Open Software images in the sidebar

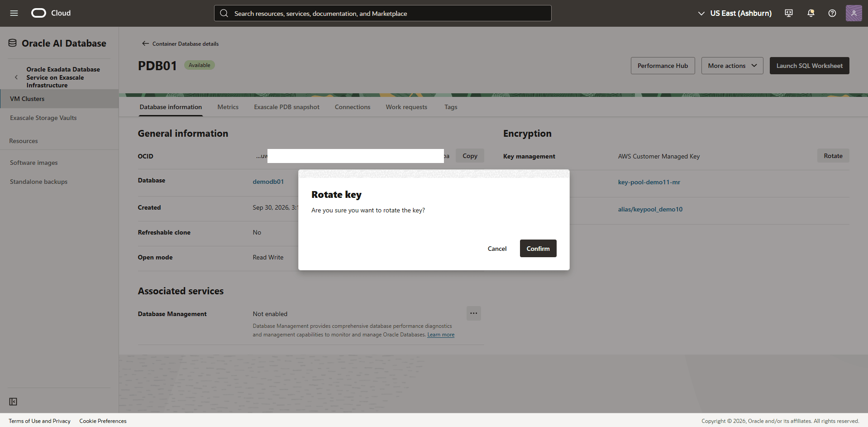(34, 163)
